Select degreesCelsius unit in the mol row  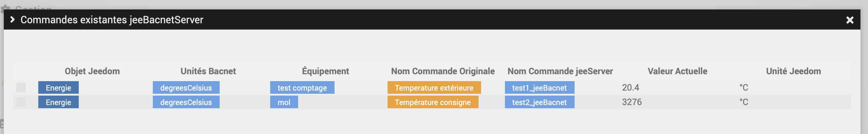coord(186,102)
